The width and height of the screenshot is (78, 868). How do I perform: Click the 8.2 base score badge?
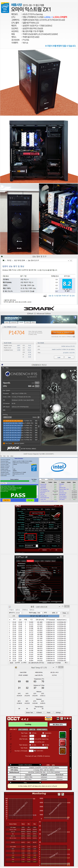click(67, 283)
